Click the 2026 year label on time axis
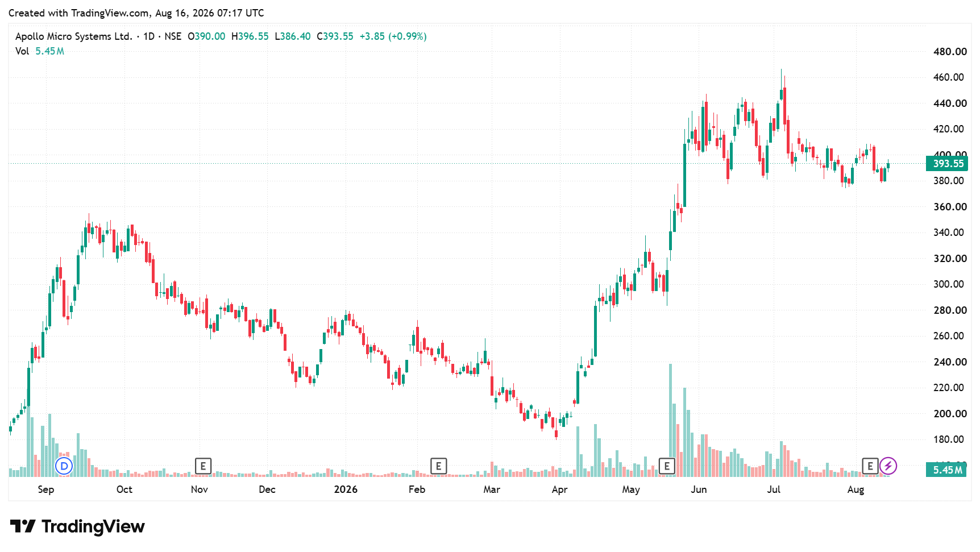 click(x=346, y=489)
